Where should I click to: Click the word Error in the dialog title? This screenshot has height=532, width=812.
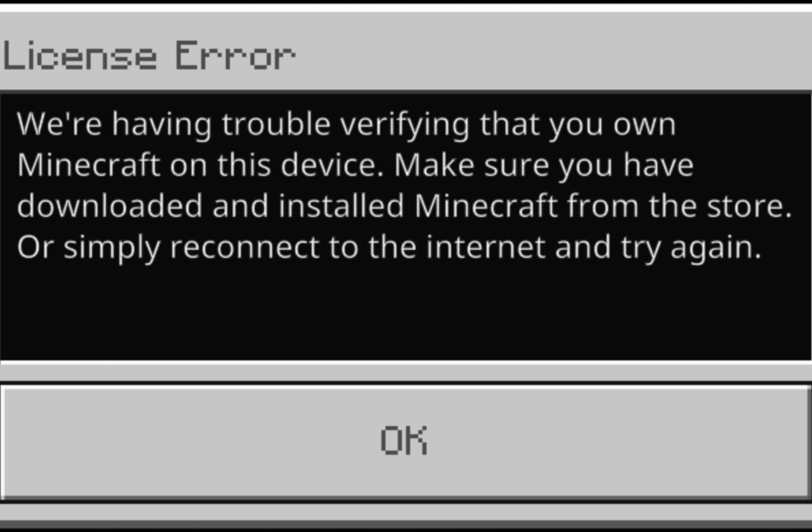point(235,55)
